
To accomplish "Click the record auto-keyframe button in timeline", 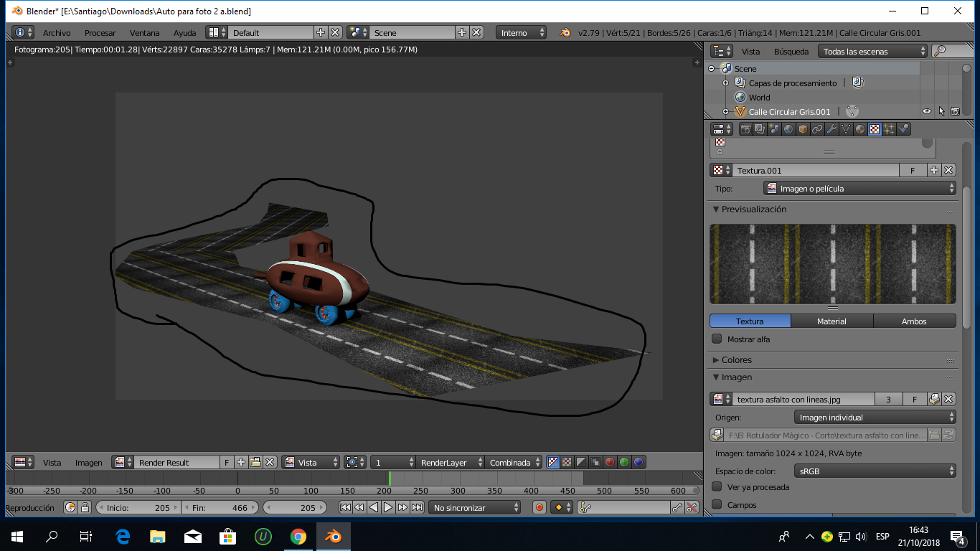I will 540,507.
